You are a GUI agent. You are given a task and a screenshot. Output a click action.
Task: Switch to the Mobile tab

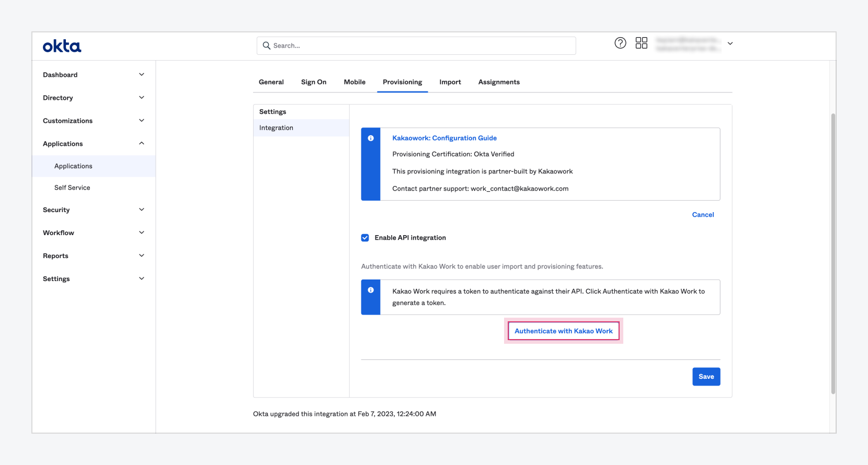pos(355,82)
